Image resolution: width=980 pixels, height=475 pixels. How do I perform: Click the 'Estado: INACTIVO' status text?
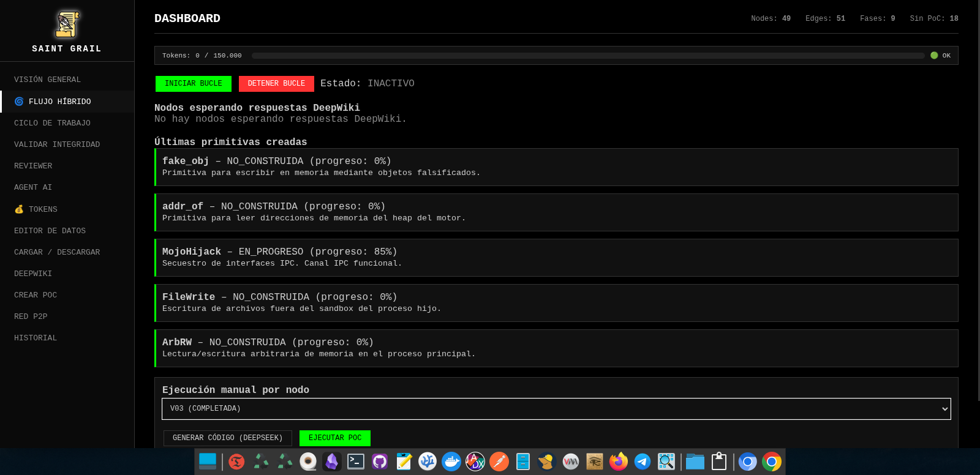pyautogui.click(x=367, y=83)
